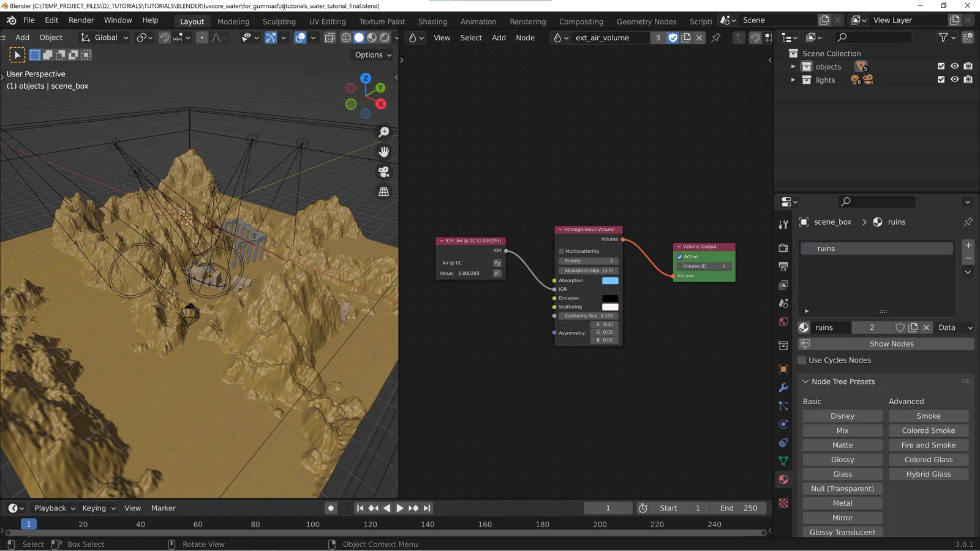Image resolution: width=980 pixels, height=551 pixels.
Task: Switch to the Shading workspace tab
Action: [432, 21]
